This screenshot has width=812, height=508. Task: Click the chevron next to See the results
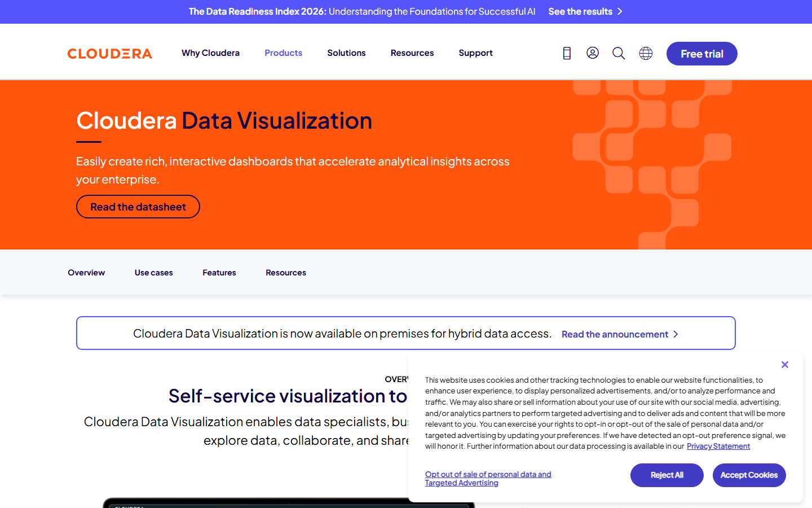(620, 11)
